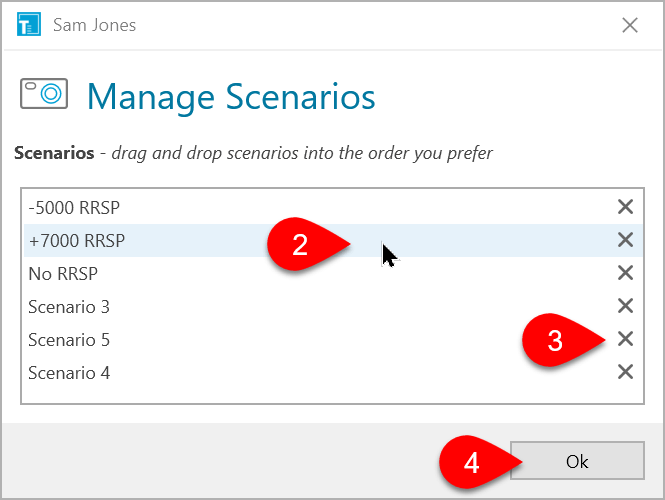Delete Scenario 5 using the X icon
The height and width of the screenshot is (500, 665).
pos(625,339)
